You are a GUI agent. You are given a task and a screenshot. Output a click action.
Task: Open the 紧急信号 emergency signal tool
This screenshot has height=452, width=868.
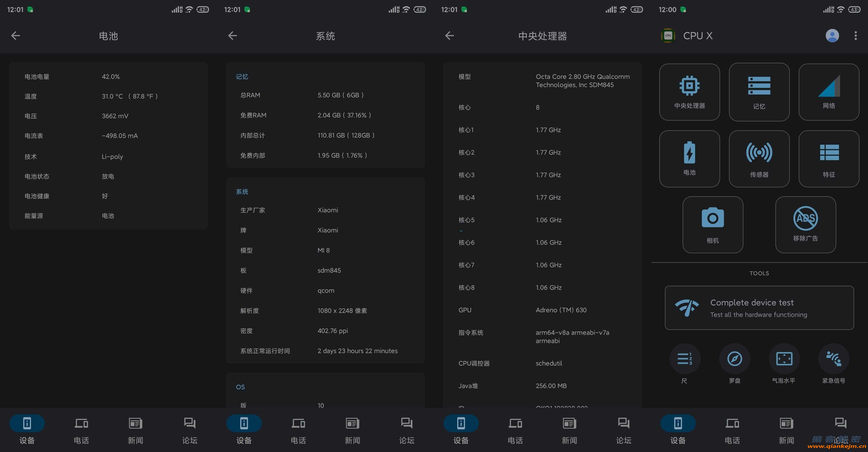[x=834, y=364]
